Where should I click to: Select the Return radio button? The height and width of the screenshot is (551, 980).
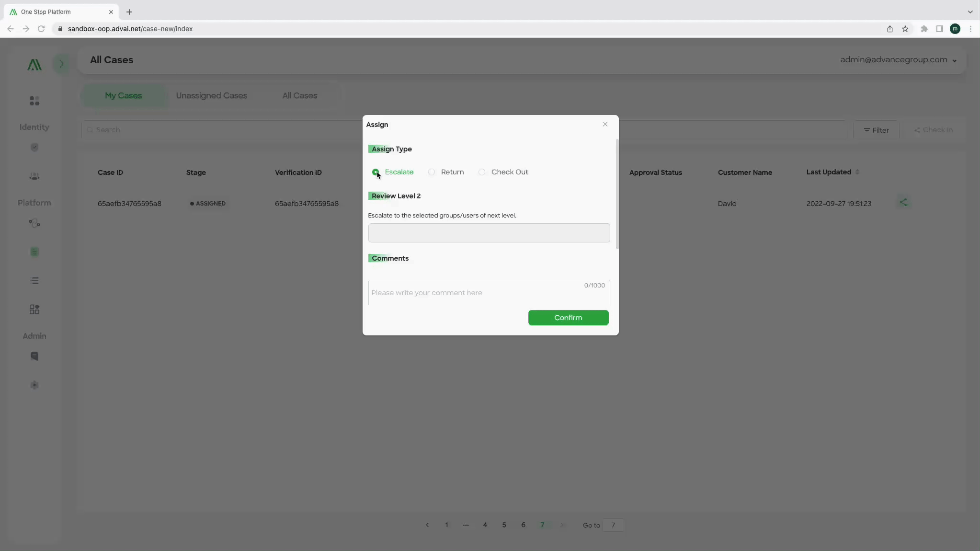432,172
